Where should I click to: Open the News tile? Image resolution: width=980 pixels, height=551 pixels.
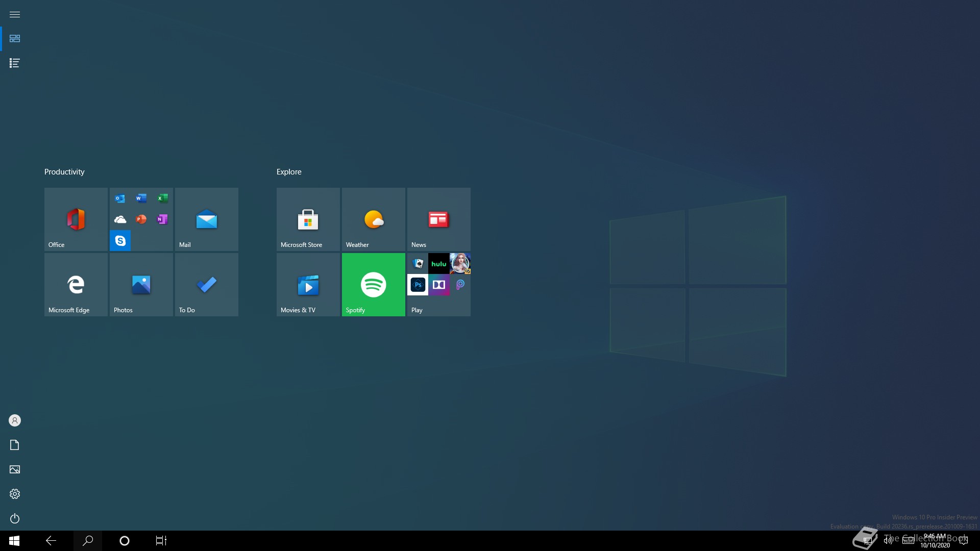click(x=438, y=219)
